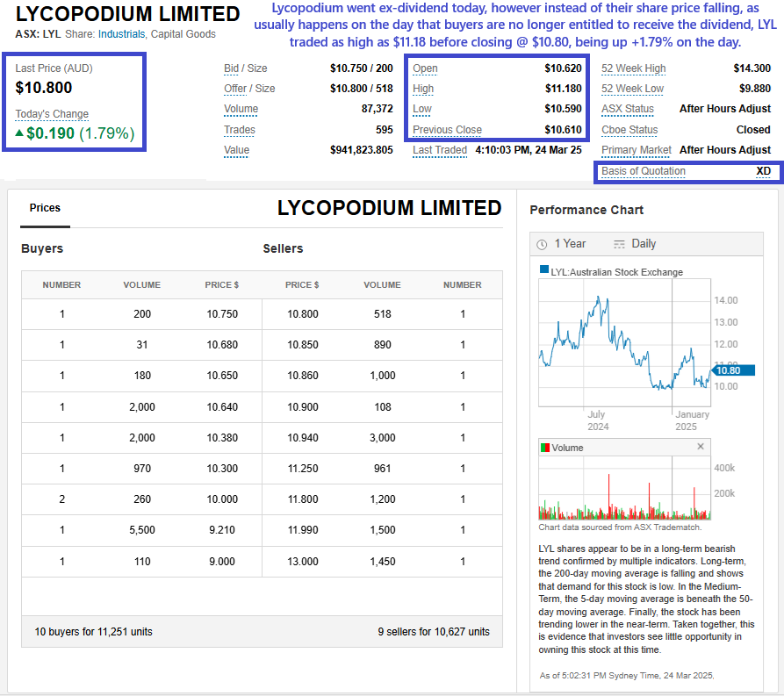The height and width of the screenshot is (696, 784).
Task: Click the sell price 10.850 cell
Action: click(303, 345)
